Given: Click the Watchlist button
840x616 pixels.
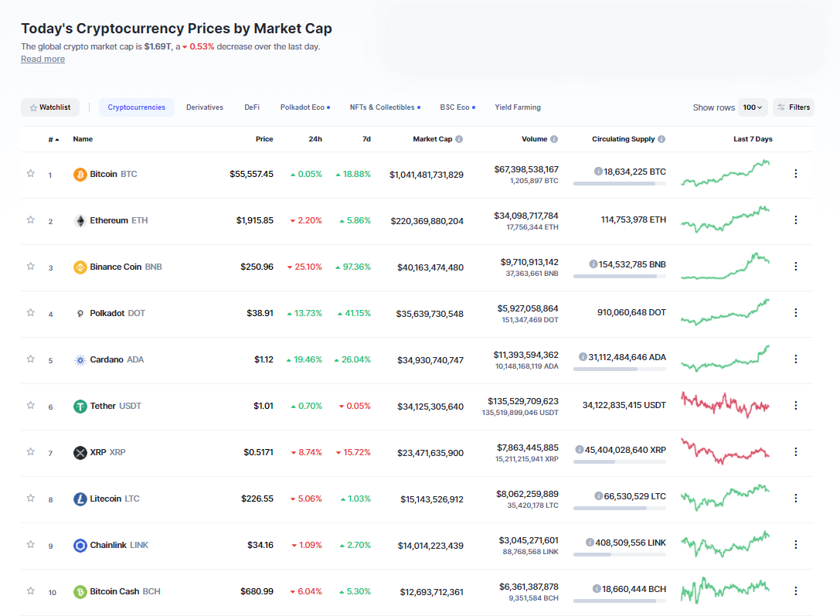Looking at the screenshot, I should [x=50, y=107].
